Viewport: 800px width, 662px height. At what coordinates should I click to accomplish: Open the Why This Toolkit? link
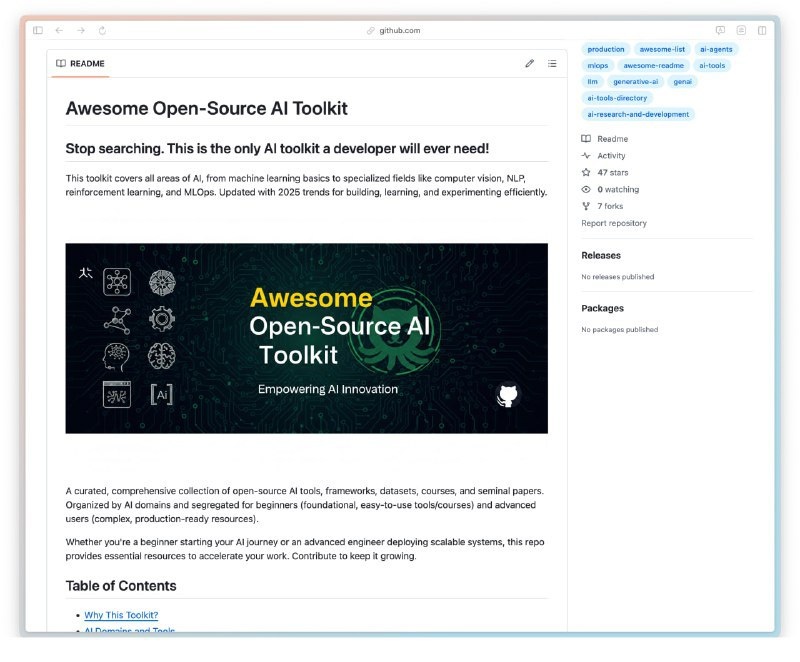pos(121,615)
